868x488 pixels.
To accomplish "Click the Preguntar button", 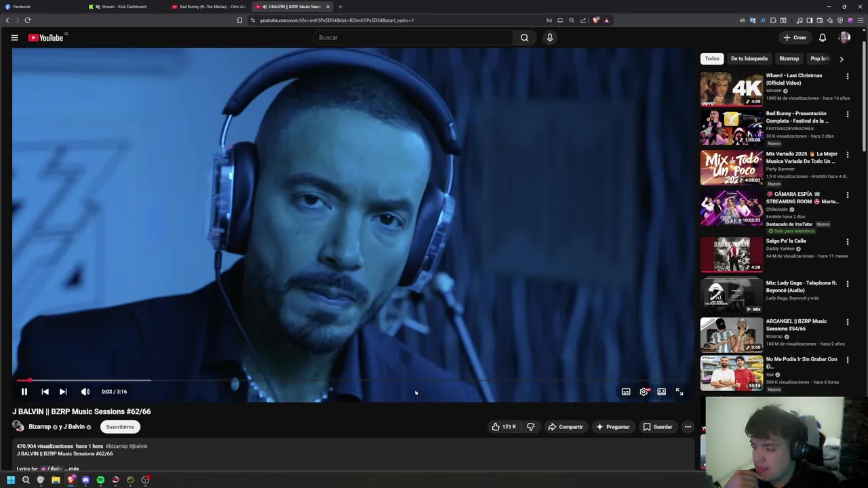I will 613,427.
